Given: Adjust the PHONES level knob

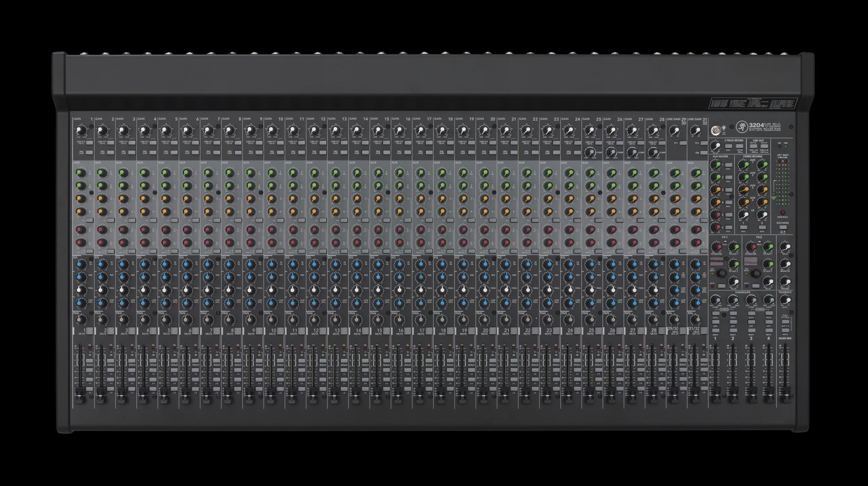Looking at the screenshot, I should 784,282.
